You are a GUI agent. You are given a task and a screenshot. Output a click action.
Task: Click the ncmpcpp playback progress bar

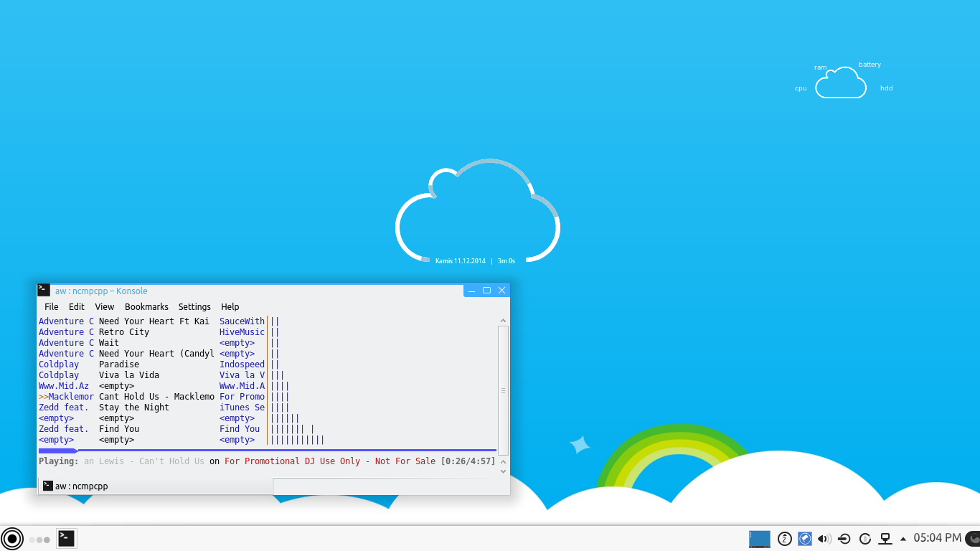tap(267, 451)
